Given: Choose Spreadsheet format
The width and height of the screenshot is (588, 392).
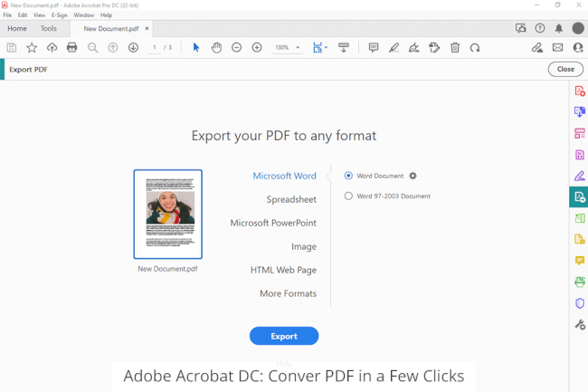Looking at the screenshot, I should click(291, 199).
